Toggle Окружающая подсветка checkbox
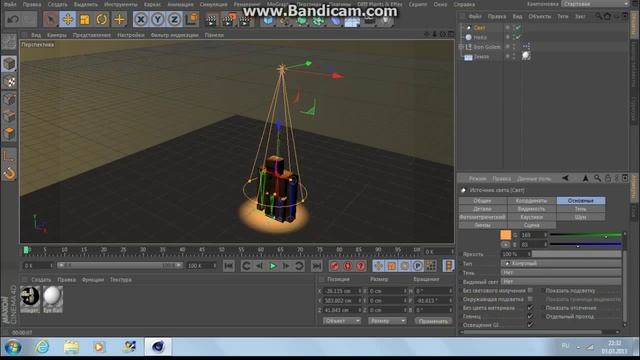Screen dimensions: 640x360 [x=530, y=299]
